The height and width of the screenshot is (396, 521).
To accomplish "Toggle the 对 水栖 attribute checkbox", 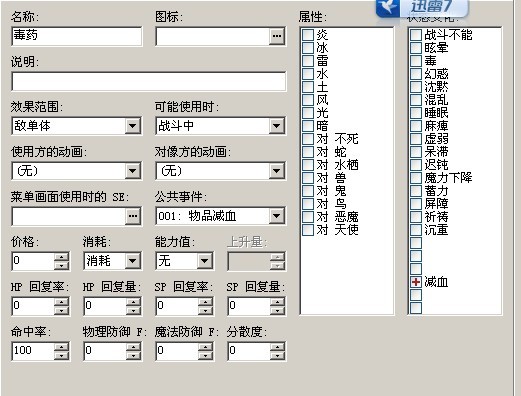I will click(308, 165).
